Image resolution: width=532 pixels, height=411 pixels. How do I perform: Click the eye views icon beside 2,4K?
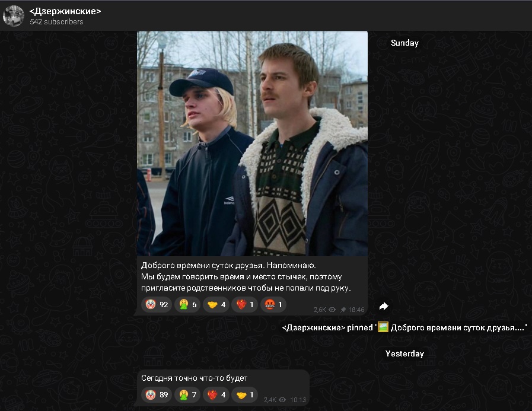[282, 400]
